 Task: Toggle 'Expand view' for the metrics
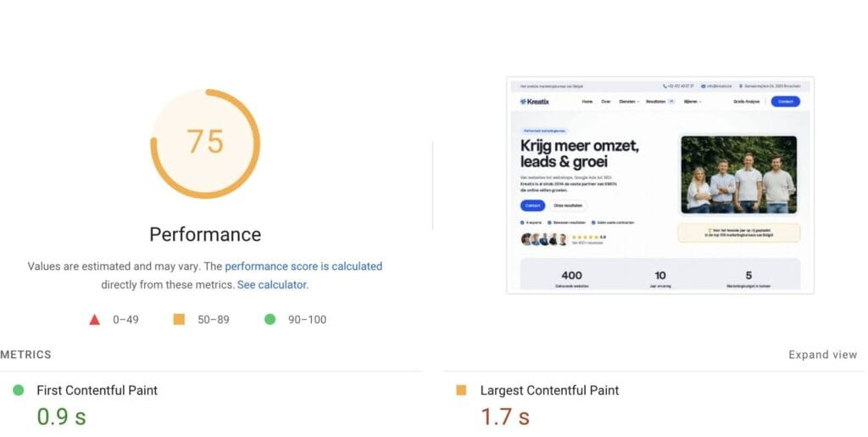click(x=822, y=355)
